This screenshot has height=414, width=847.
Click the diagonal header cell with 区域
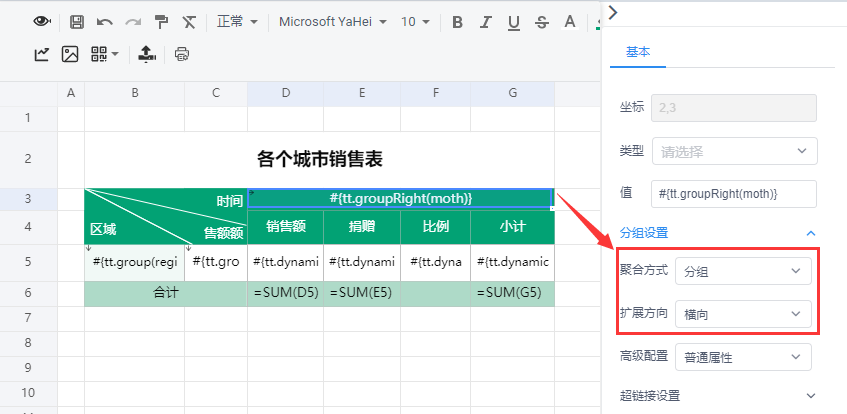pyautogui.click(x=166, y=216)
